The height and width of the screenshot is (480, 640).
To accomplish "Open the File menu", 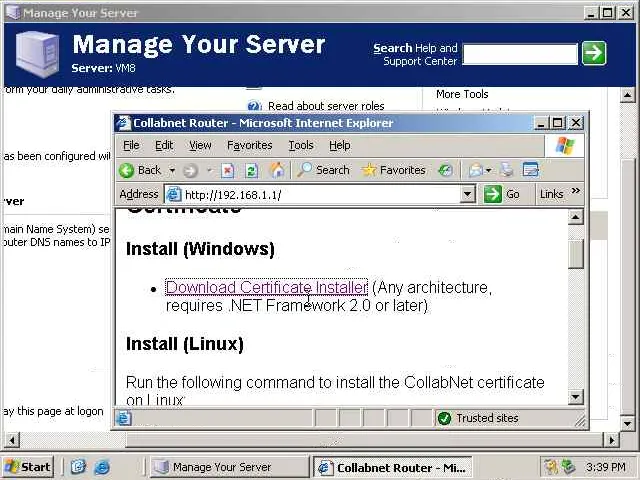I will point(131,145).
